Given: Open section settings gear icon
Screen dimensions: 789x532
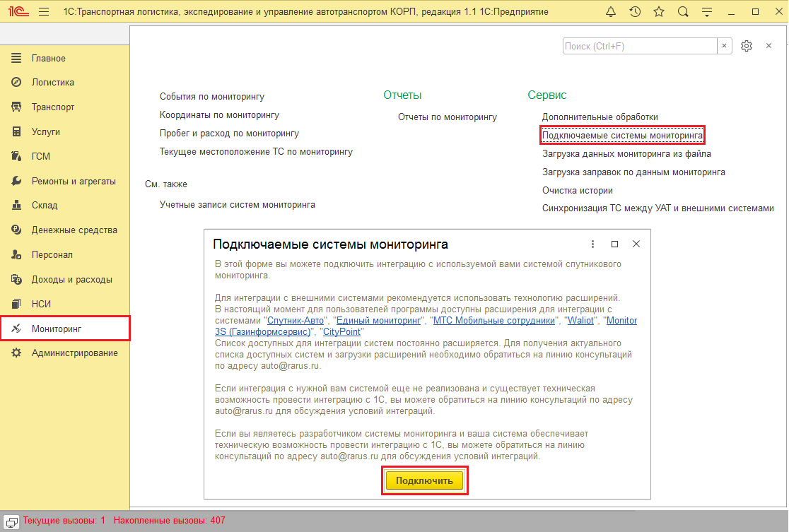Looking at the screenshot, I should [747, 46].
